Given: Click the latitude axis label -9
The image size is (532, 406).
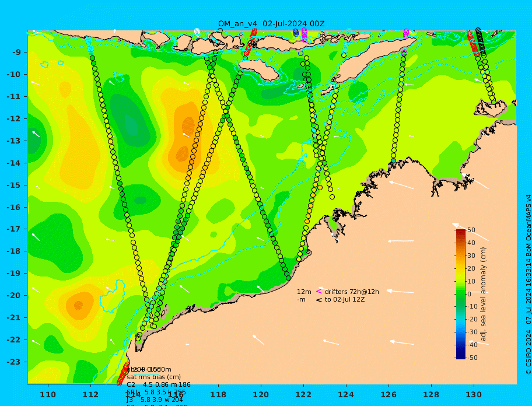Looking at the screenshot, I should pos(16,52).
